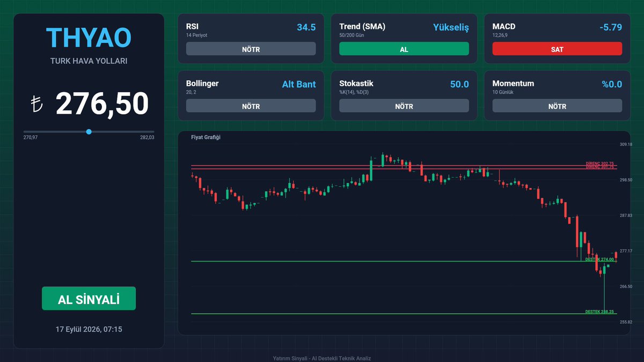Click the SAT badge under MACD
The image size is (644, 362).
[x=557, y=49]
